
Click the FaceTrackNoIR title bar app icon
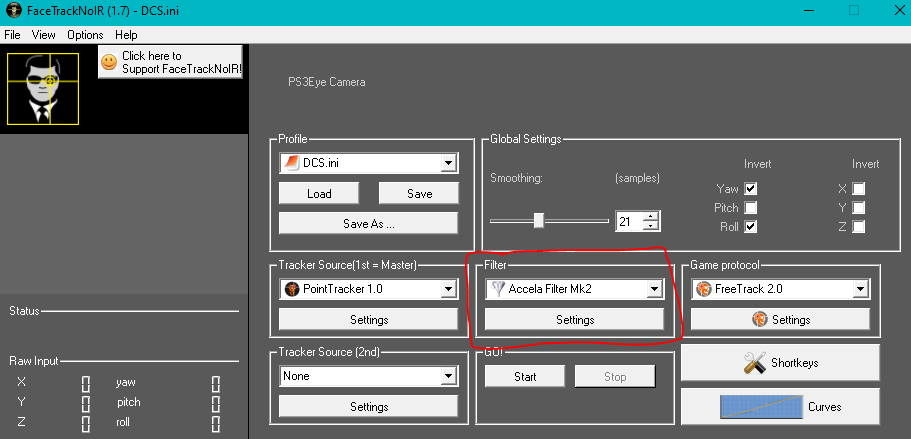[11, 11]
